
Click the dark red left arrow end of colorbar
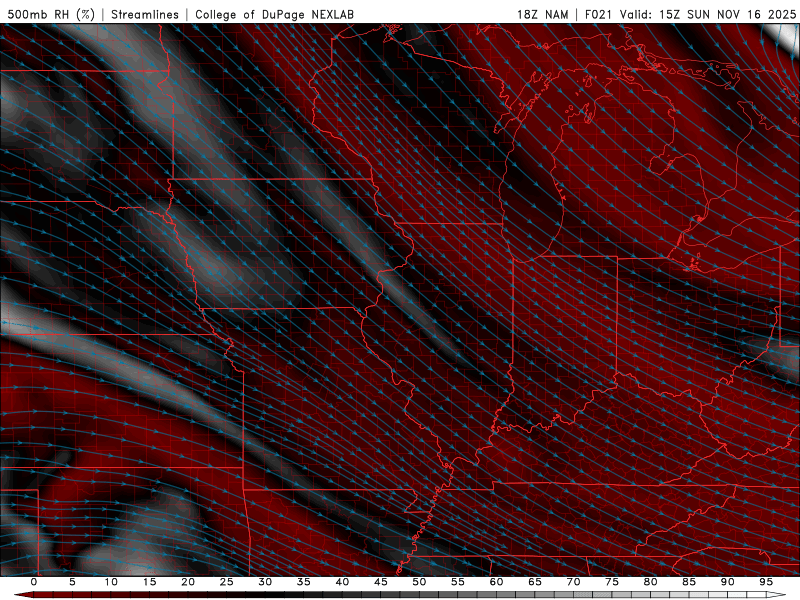pyautogui.click(x=23, y=594)
